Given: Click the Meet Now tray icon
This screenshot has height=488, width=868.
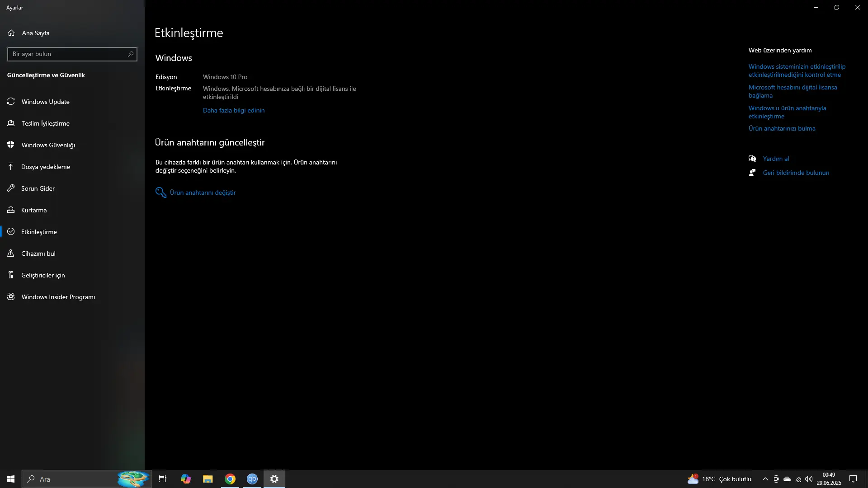Looking at the screenshot, I should [x=776, y=479].
